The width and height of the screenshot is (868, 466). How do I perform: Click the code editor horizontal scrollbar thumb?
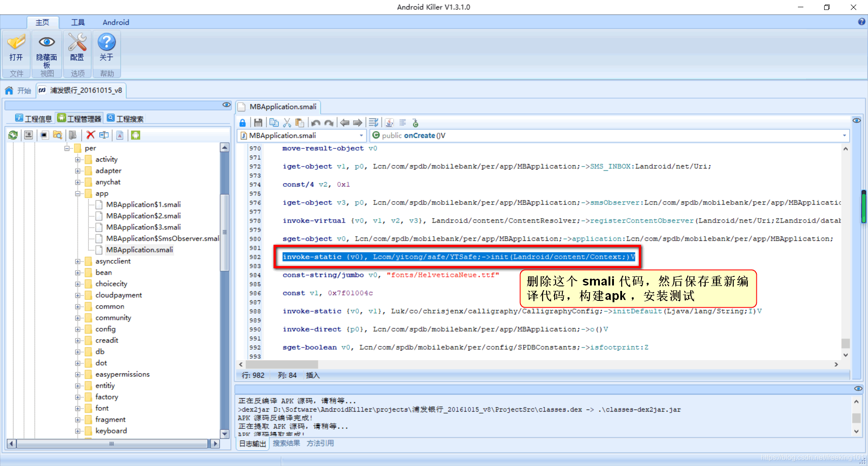click(x=282, y=364)
